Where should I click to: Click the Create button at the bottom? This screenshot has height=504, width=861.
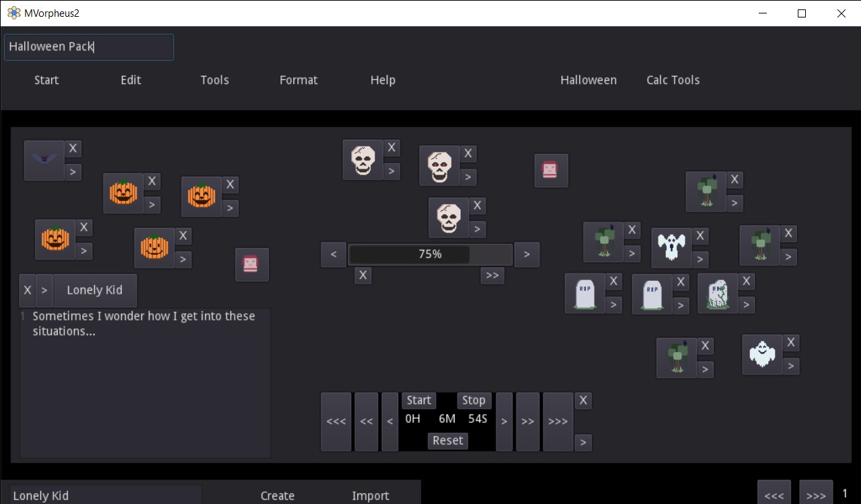(x=277, y=496)
